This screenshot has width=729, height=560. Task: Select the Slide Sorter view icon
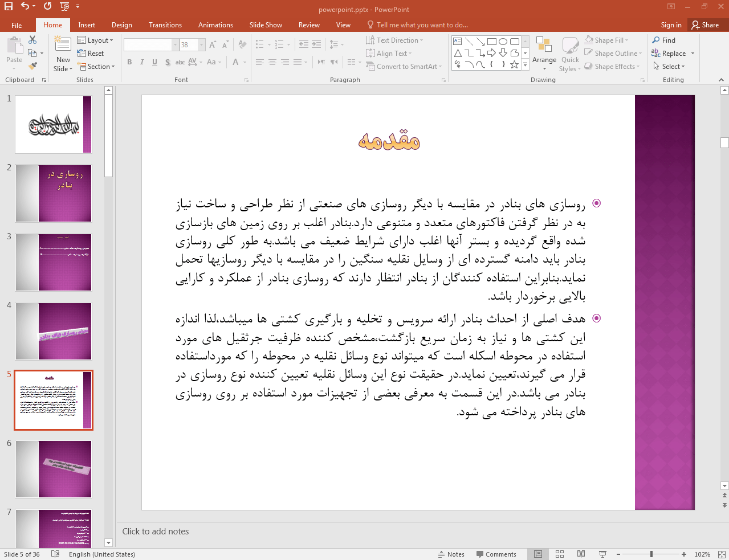coord(560,554)
